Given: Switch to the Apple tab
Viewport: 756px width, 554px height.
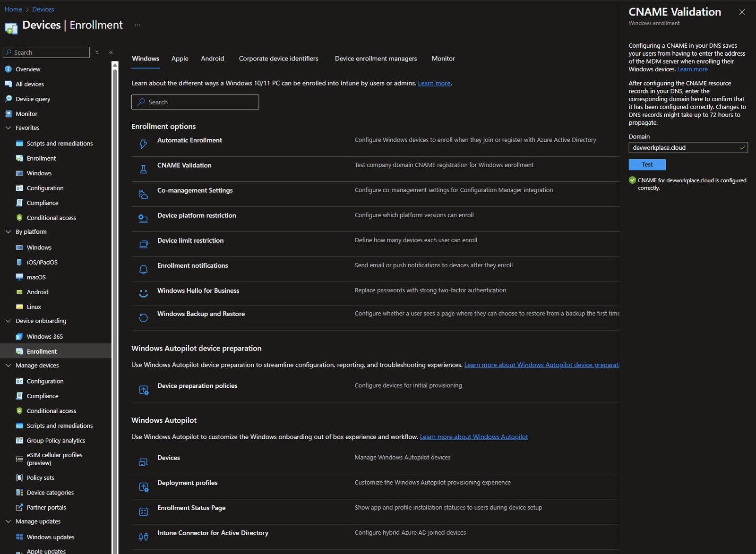Looking at the screenshot, I should tap(180, 59).
